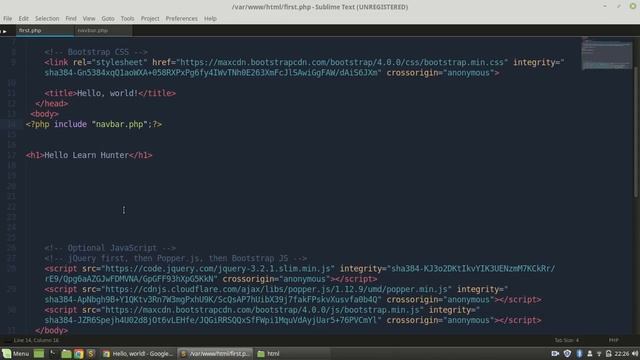Screen dimensions: 640x360
Task: Open the shield update manager tray icon
Action: tap(567, 353)
